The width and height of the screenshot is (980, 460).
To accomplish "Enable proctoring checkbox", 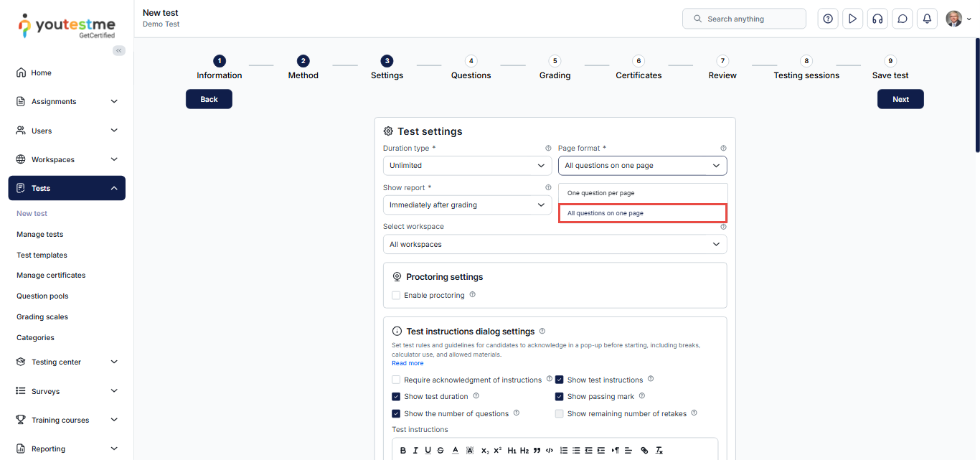I will [x=396, y=296].
